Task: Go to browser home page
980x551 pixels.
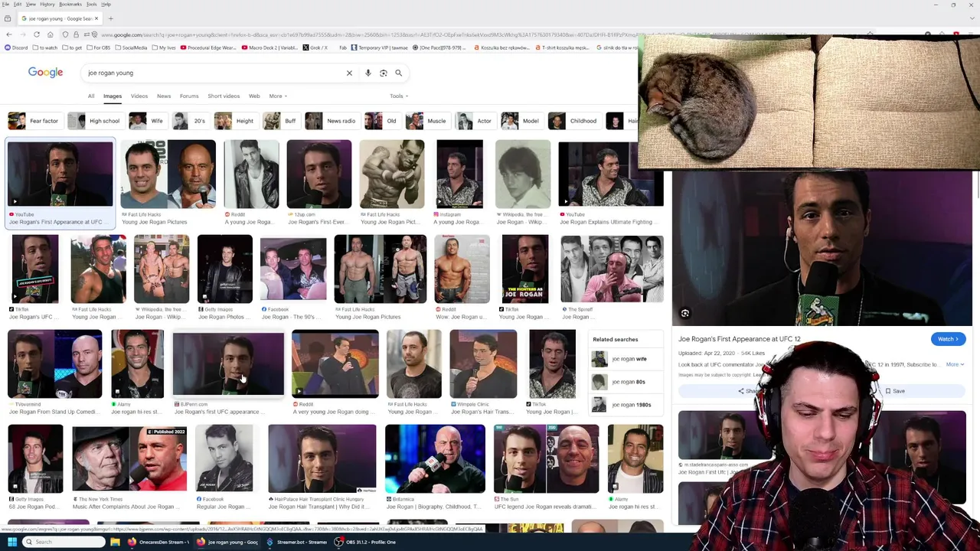Action: (x=50, y=34)
